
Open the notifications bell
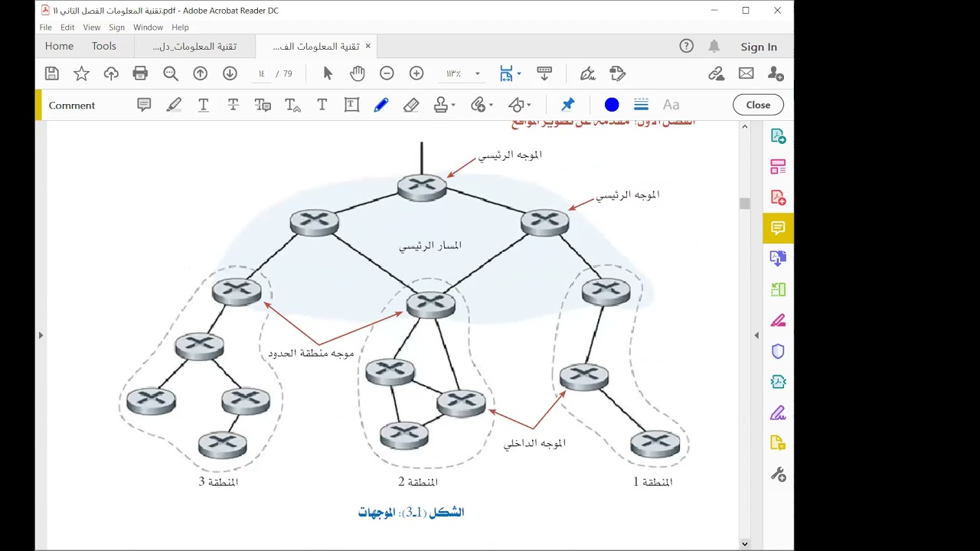pos(714,46)
